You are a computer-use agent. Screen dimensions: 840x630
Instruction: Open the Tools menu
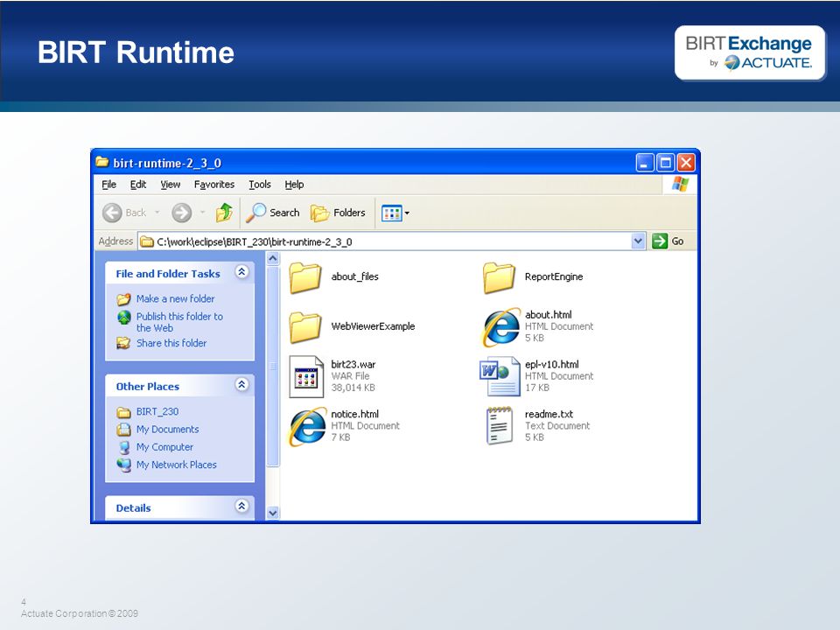pos(260,185)
